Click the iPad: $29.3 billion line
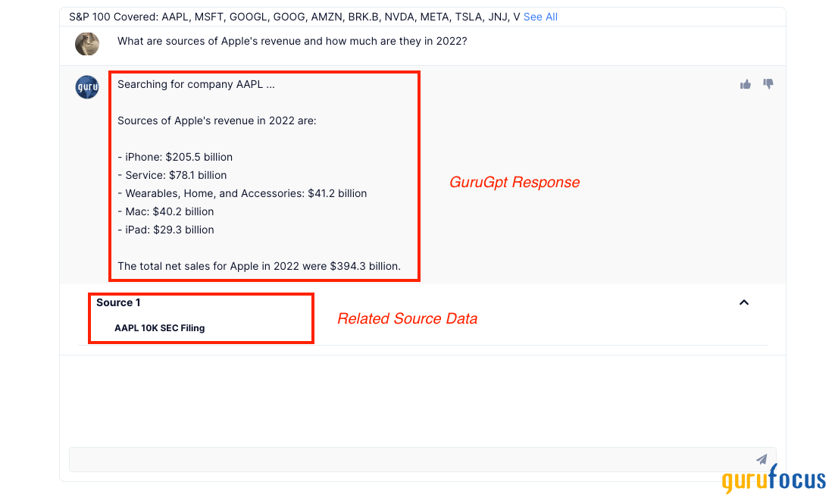This screenshot has width=832, height=504. [165, 230]
